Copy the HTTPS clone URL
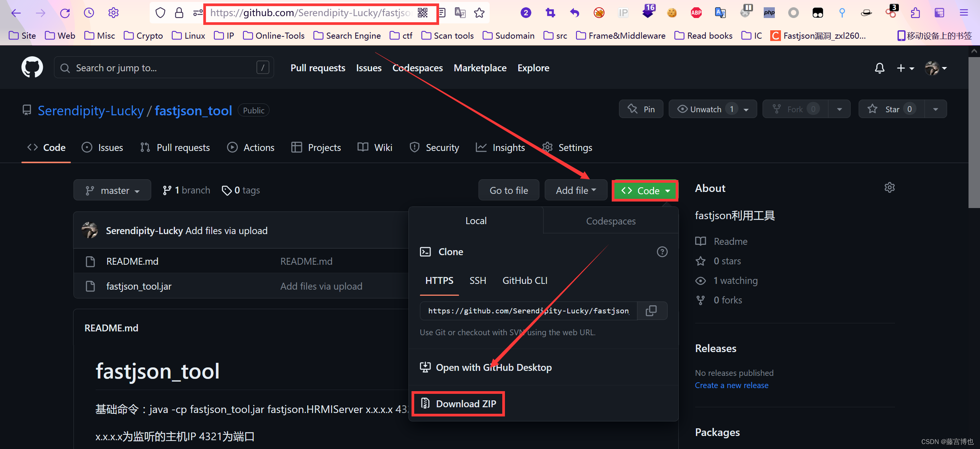The image size is (980, 449). [x=651, y=310]
